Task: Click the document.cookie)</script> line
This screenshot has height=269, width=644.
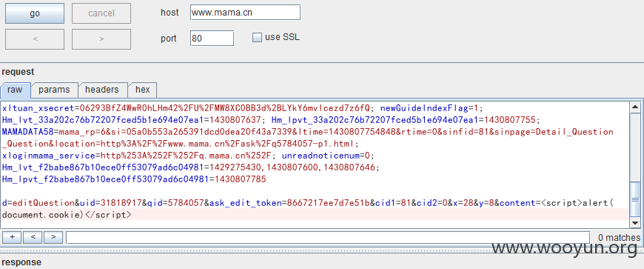Action: point(67,215)
